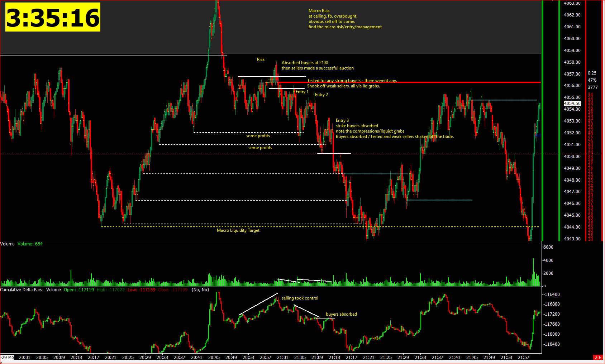Click the red '2 E' indicator box
Viewport: 605px width, 364px height.
pos(598,357)
